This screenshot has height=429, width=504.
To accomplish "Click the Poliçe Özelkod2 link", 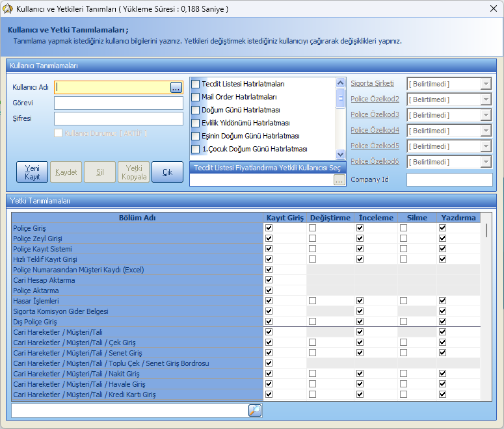I will coord(375,99).
